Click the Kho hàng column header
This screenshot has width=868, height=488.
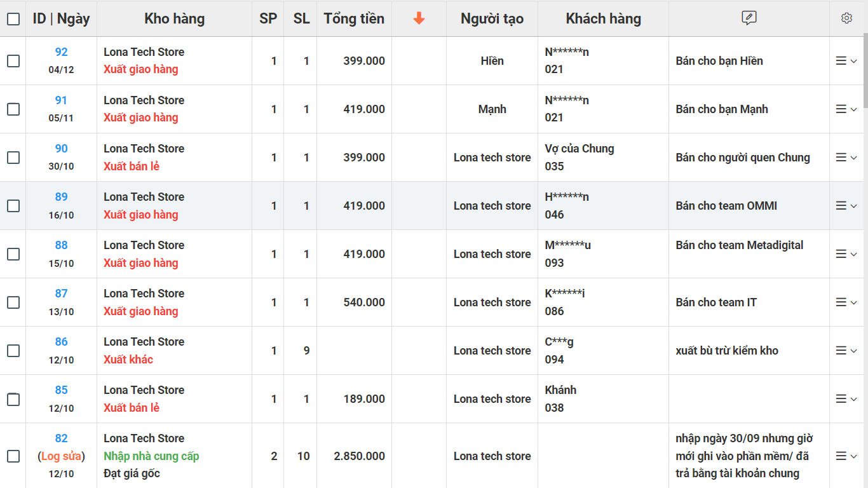click(x=174, y=18)
